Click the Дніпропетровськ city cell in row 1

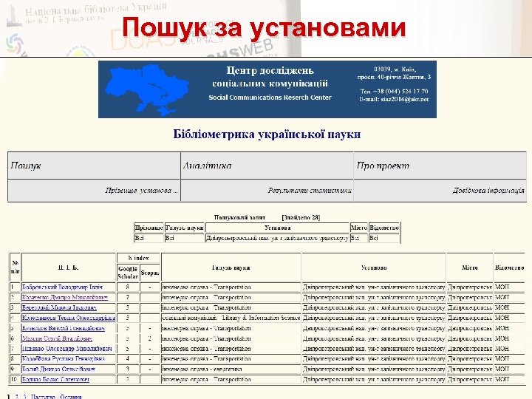[470, 287]
